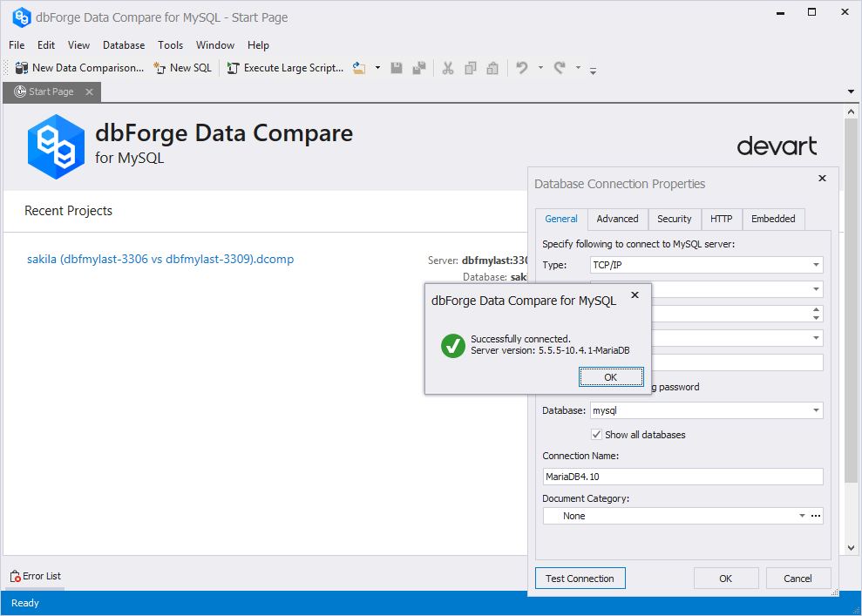
Task: Open the Tools menu
Action: pyautogui.click(x=171, y=45)
